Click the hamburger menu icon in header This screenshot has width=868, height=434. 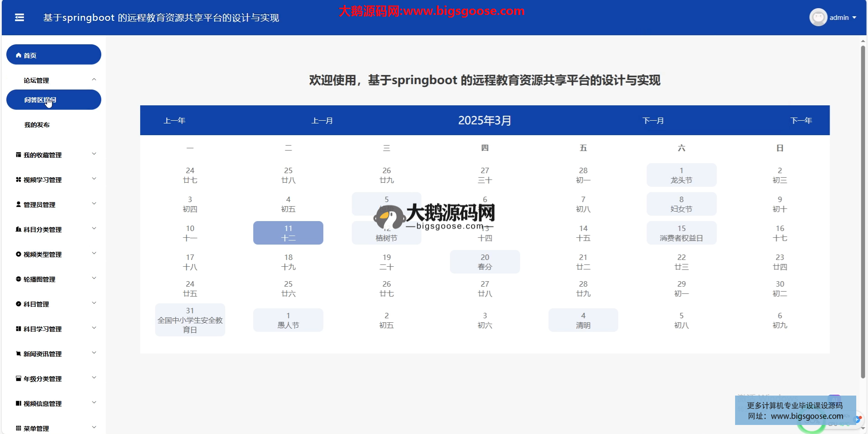pos(19,18)
